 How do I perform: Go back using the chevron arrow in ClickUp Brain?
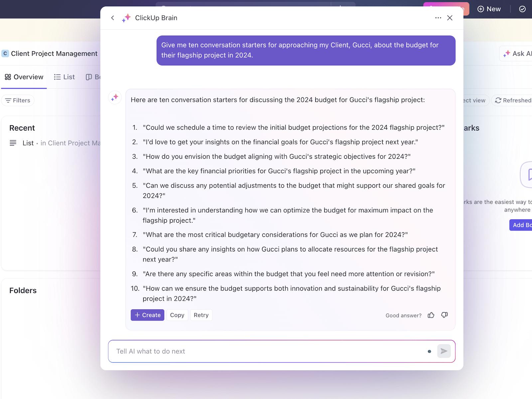[113, 18]
